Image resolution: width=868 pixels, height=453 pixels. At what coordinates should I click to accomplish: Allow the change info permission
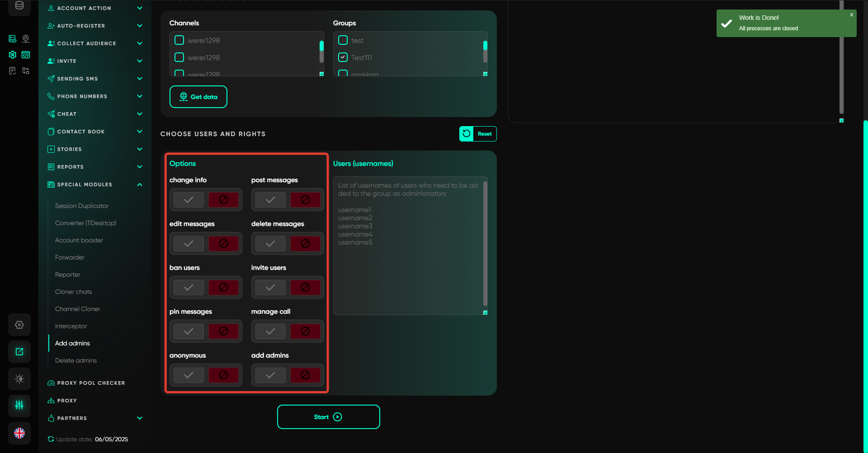189,200
